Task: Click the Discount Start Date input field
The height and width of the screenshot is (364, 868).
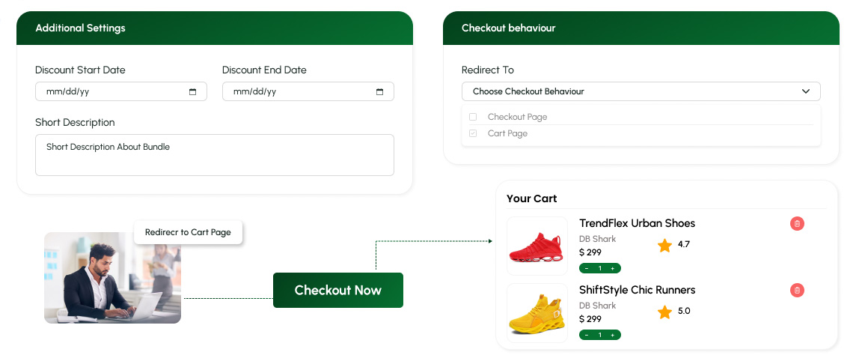Action: pyautogui.click(x=112, y=92)
